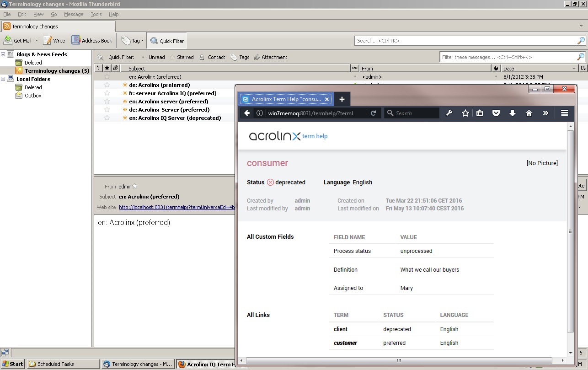This screenshot has width=588, height=370.
Task: Toggle the Quick Filter button
Action: [x=167, y=41]
